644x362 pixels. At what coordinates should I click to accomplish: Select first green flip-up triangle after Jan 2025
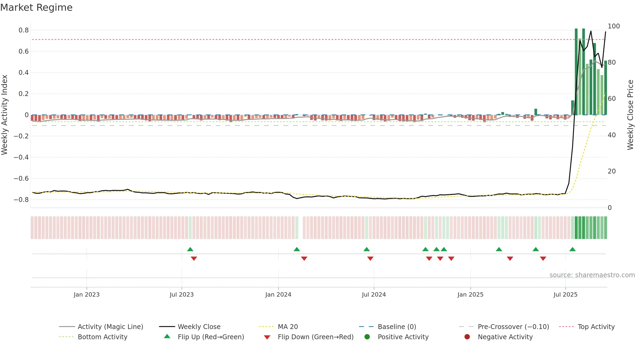pos(499,249)
